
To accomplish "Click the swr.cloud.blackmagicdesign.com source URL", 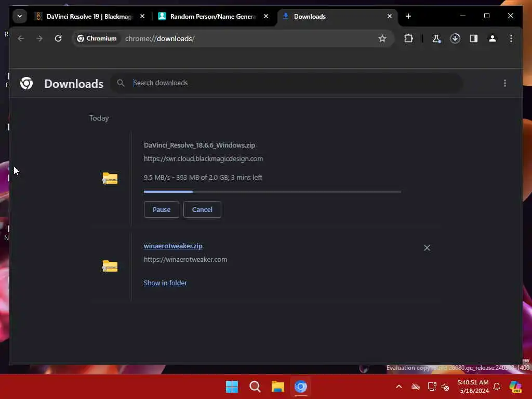I will click(x=203, y=159).
